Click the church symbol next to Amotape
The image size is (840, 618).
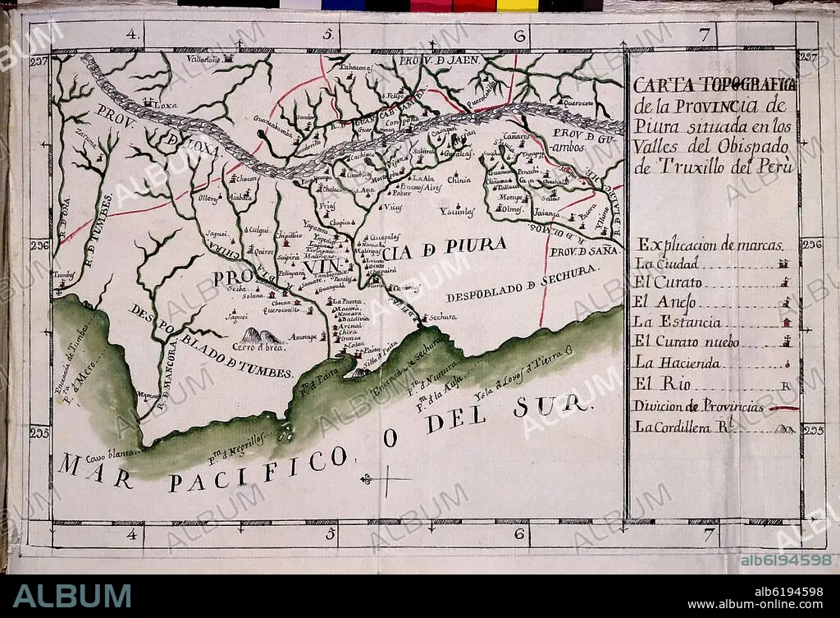tap(323, 336)
